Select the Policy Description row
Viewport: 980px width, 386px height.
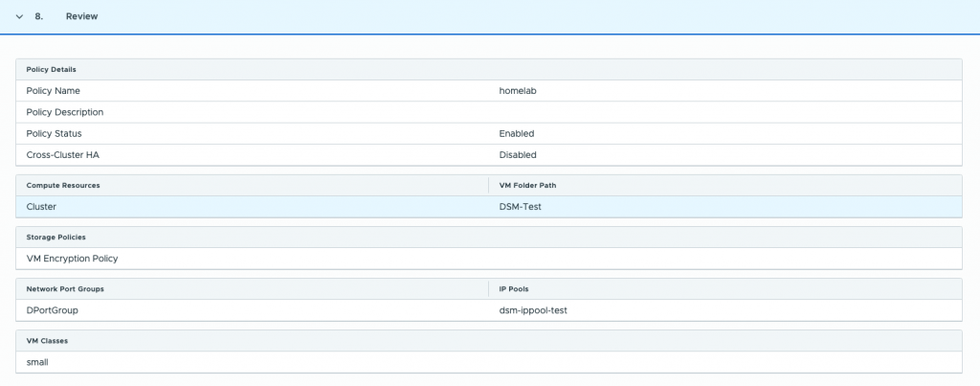489,112
